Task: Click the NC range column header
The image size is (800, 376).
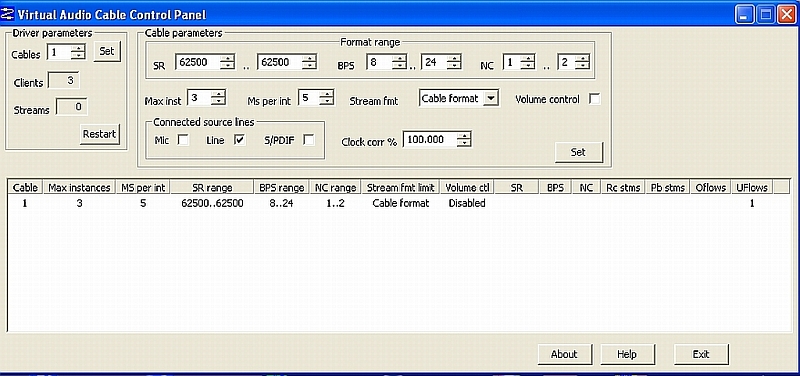Action: (x=335, y=187)
